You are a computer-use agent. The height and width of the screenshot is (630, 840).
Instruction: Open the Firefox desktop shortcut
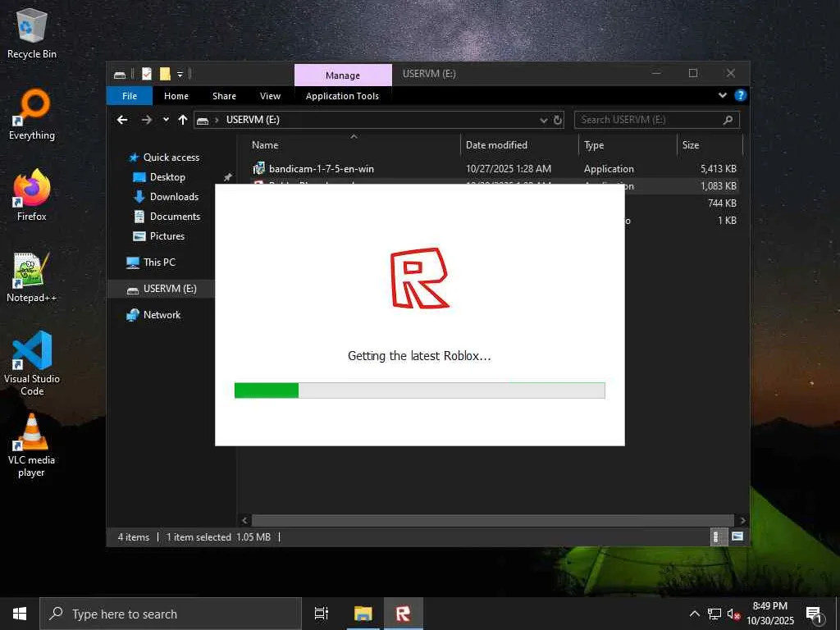32,195
